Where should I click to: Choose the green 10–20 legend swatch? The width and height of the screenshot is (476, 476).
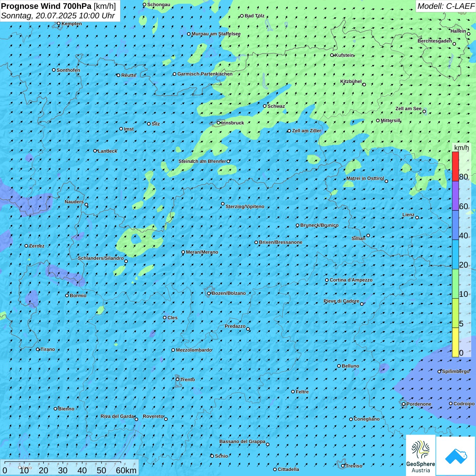tap(455, 284)
